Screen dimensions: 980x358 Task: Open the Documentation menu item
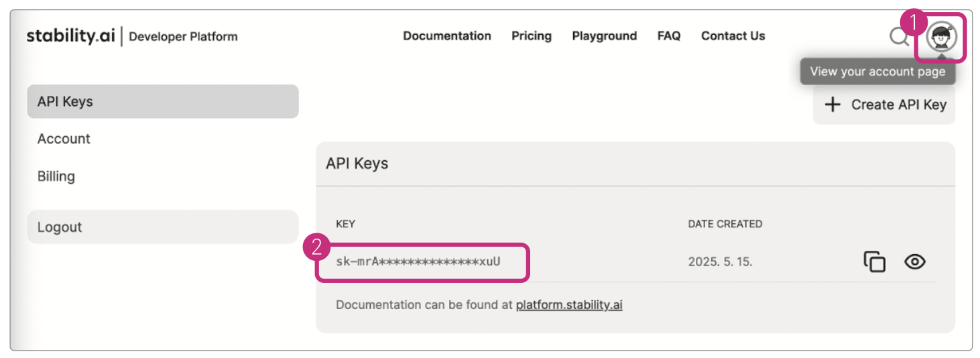[446, 36]
